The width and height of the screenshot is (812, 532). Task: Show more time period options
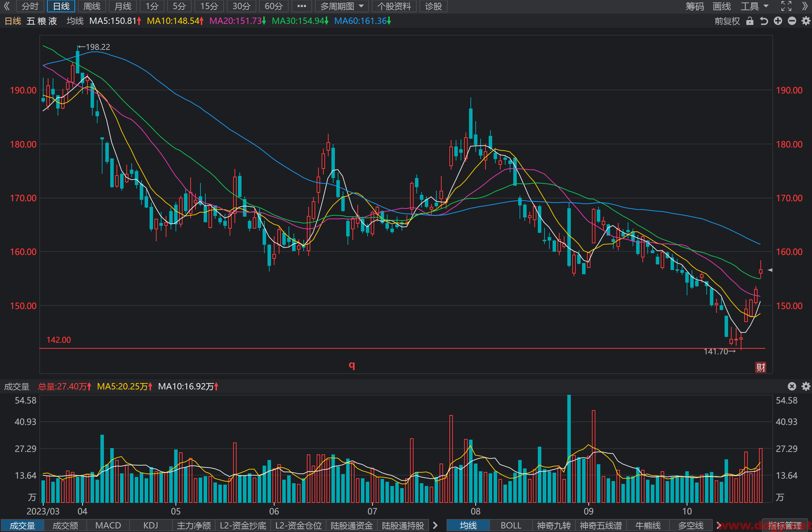pyautogui.click(x=302, y=6)
